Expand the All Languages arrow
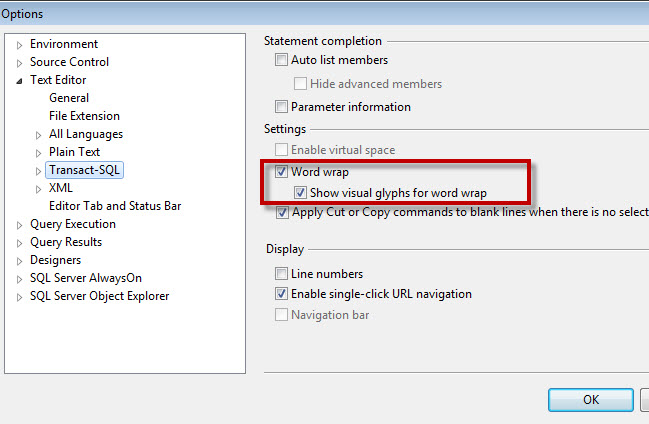 [38, 135]
